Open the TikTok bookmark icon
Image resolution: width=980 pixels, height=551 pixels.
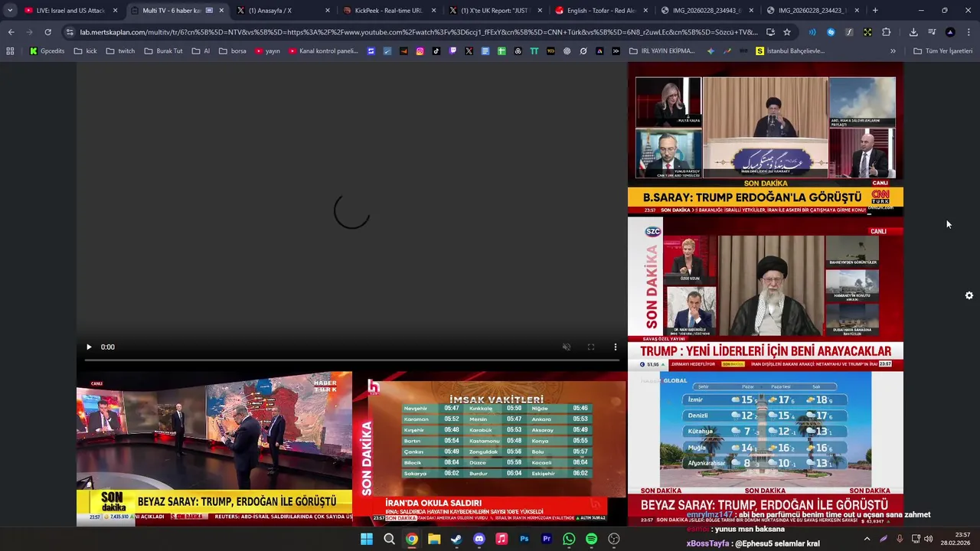click(436, 51)
